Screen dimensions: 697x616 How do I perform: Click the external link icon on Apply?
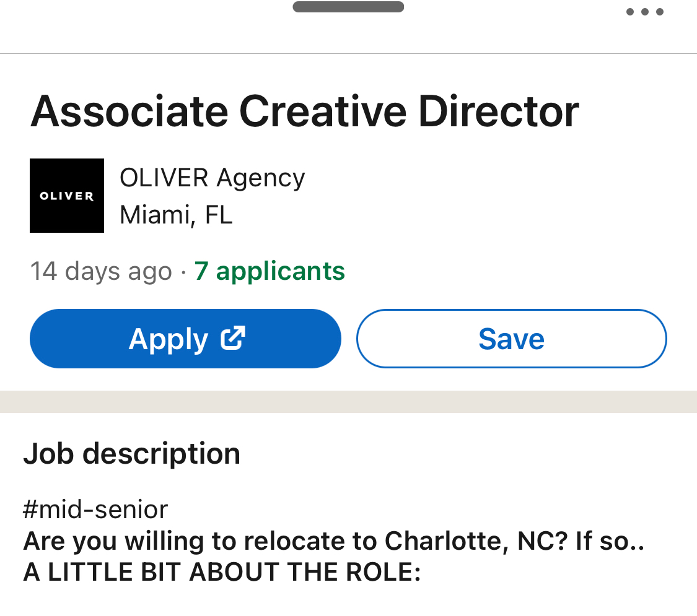click(233, 339)
